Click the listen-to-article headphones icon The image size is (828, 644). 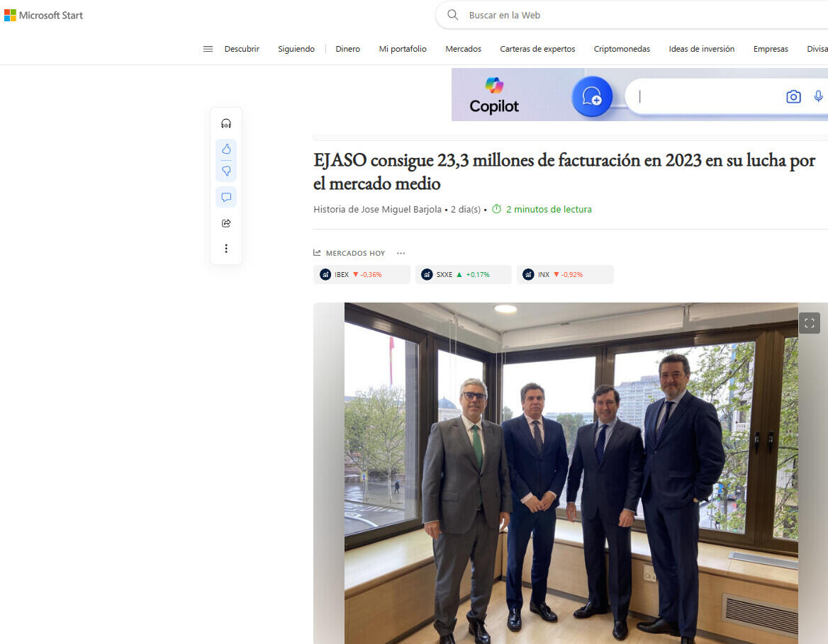[x=226, y=123]
